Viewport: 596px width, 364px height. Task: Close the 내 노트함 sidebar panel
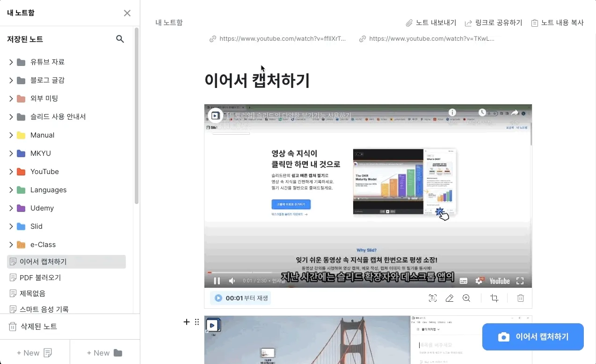[127, 13]
